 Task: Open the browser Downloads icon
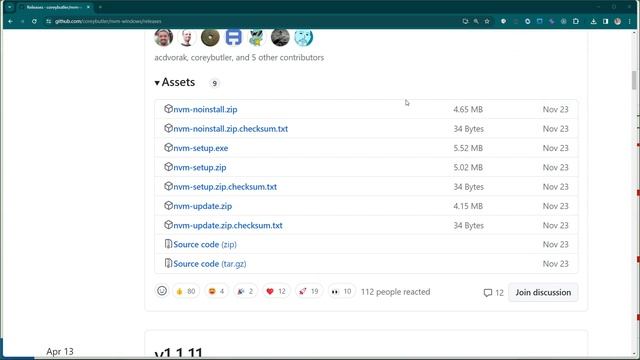point(593,21)
